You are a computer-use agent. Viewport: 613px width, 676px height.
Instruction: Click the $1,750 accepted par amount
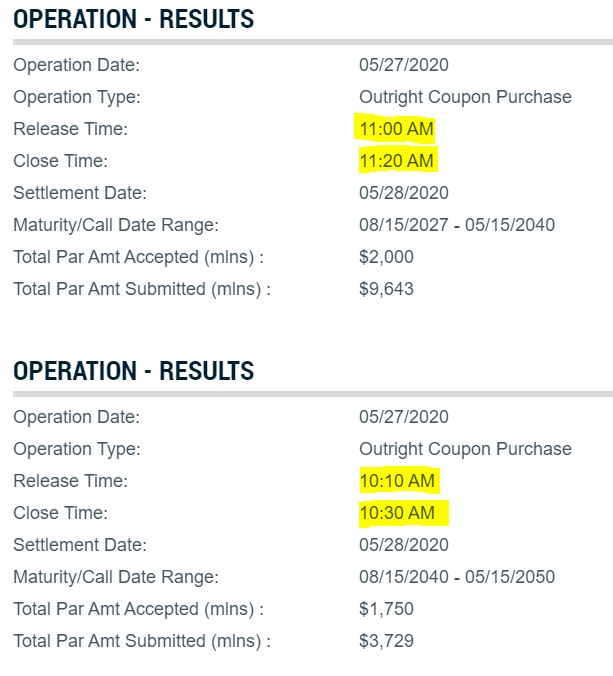(x=386, y=609)
